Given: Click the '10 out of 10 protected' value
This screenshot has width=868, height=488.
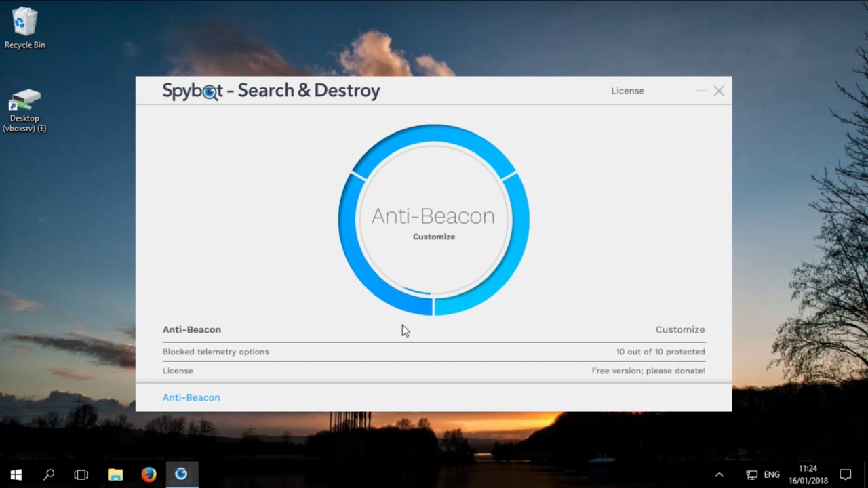Looking at the screenshot, I should tap(660, 352).
